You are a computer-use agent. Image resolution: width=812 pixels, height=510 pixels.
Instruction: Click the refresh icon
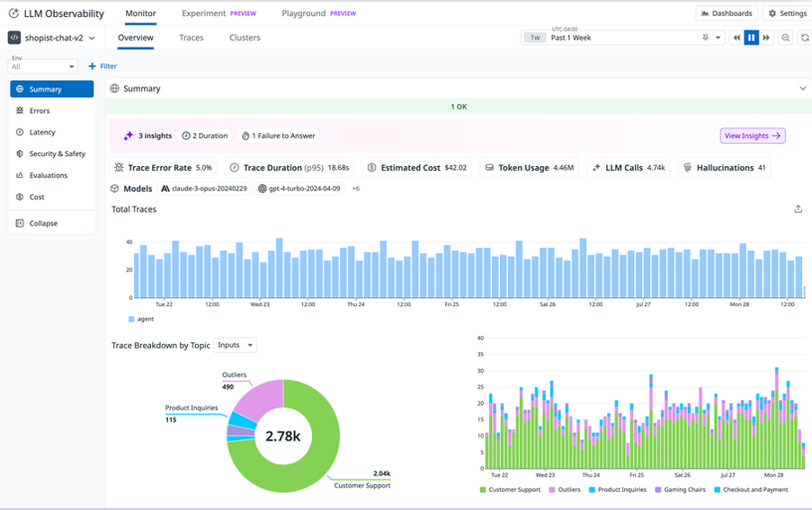click(804, 38)
